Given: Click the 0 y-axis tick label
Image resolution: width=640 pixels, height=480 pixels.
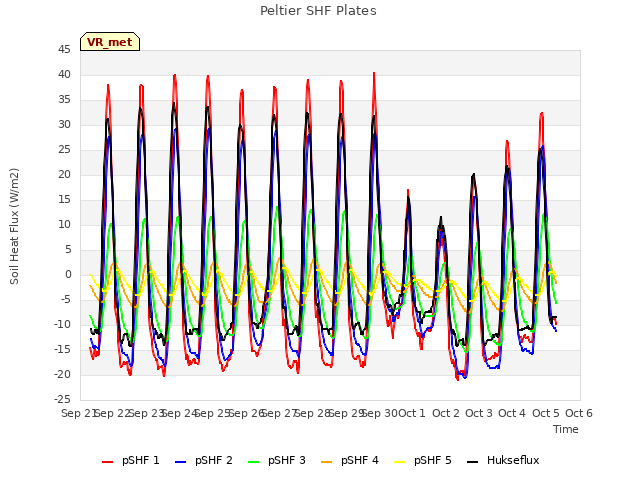Looking at the screenshot, I should pyautogui.click(x=68, y=275).
